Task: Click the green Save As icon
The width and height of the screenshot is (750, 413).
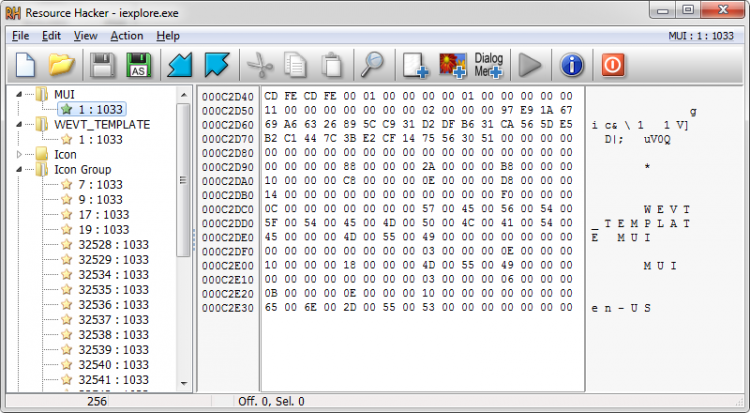Action: click(x=139, y=65)
